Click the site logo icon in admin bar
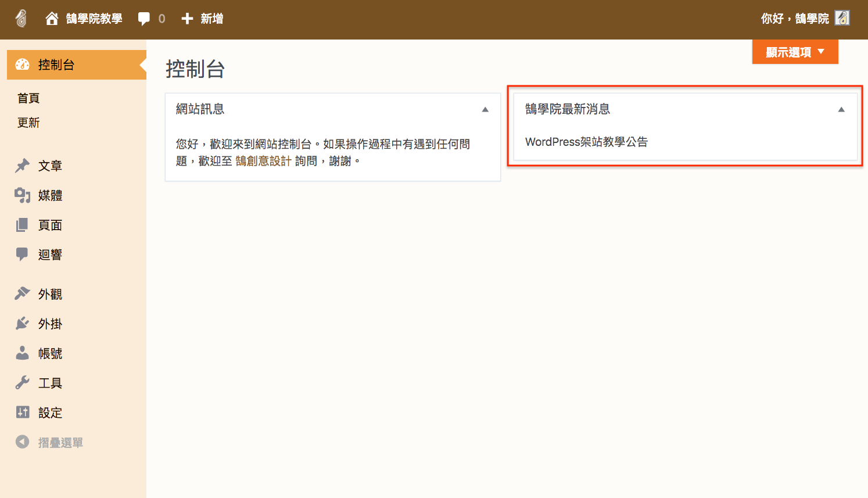The image size is (868, 498). (x=21, y=19)
